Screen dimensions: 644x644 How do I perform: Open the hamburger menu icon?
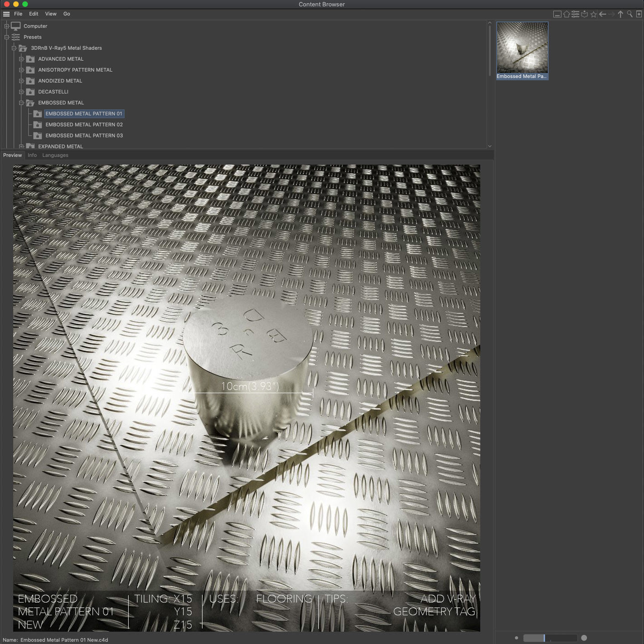[x=6, y=14]
